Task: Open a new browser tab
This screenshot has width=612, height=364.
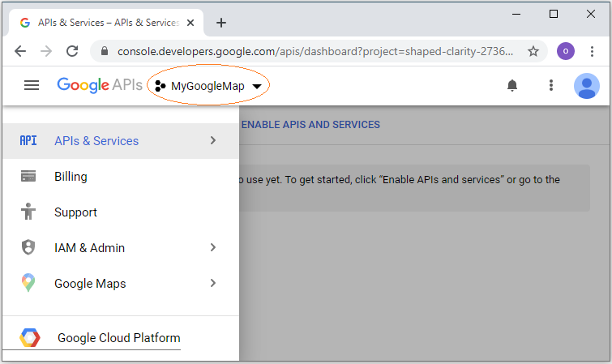Action: 221,23
